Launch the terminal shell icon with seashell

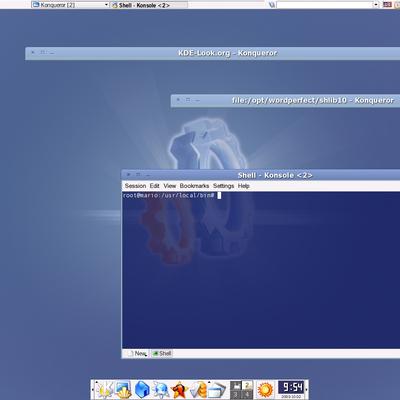123,389
